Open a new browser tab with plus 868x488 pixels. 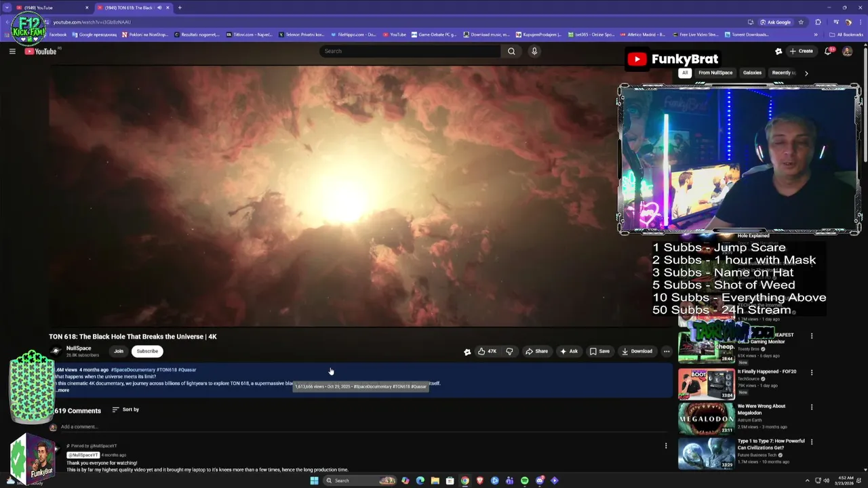180,7
